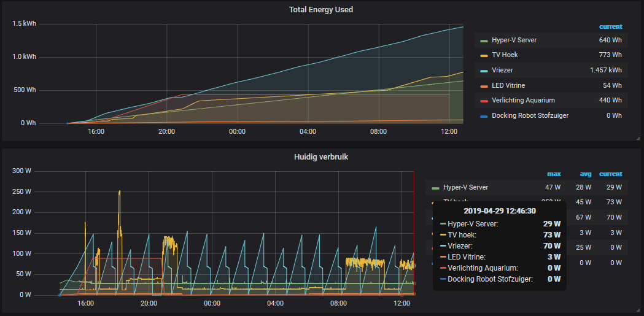Toggle Vriezer series in Total Energy Used legend
644x316 pixels.
(x=502, y=70)
